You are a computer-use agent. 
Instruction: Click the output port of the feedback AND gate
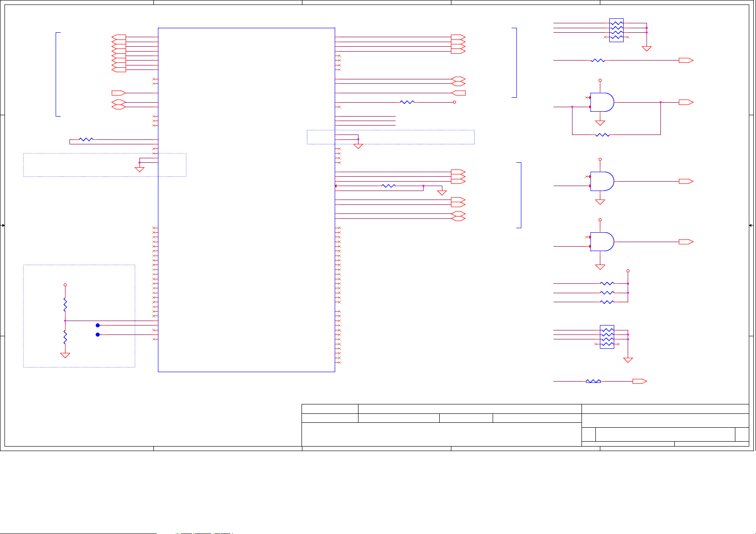pyautogui.click(x=686, y=102)
